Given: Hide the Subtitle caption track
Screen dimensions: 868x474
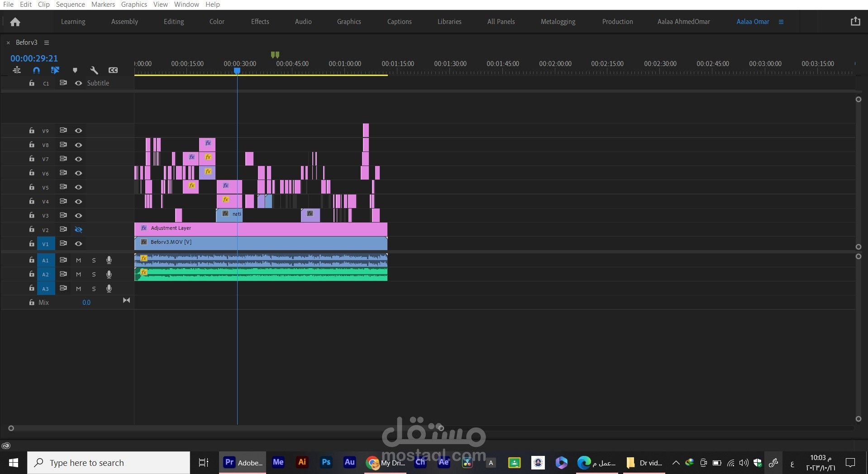Looking at the screenshot, I should pyautogui.click(x=78, y=83).
